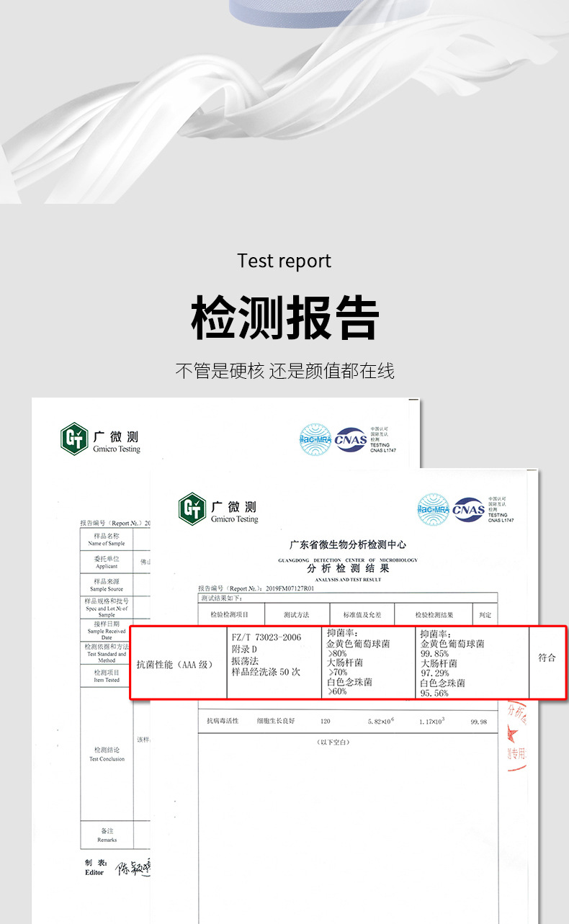Click the '判定' column header
569x924 pixels.
click(485, 614)
